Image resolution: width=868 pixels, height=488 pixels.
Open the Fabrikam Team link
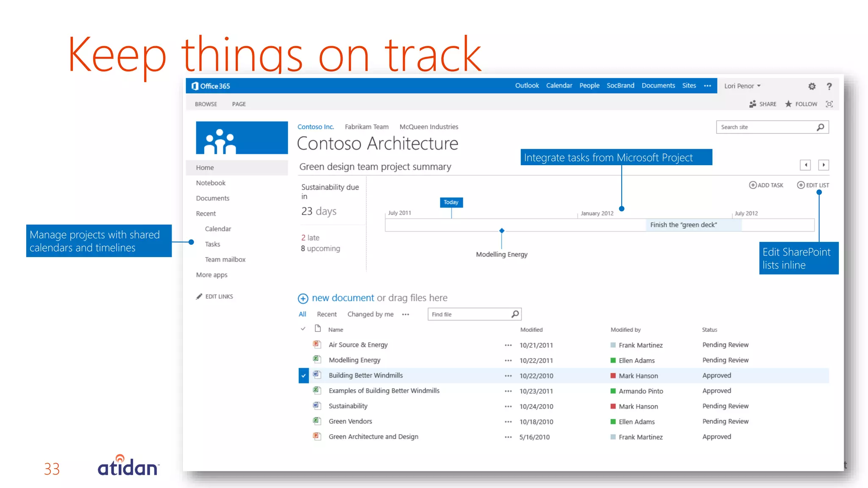(x=367, y=127)
